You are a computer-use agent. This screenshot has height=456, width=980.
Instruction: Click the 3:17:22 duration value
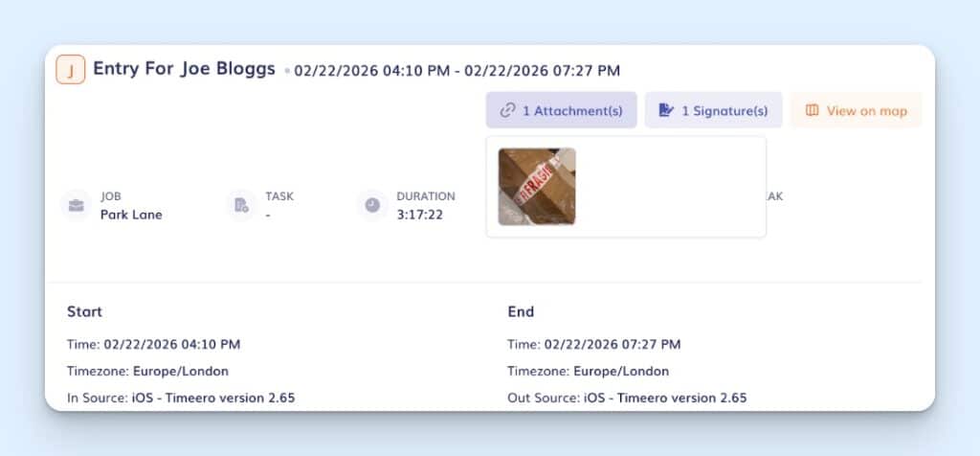click(420, 215)
